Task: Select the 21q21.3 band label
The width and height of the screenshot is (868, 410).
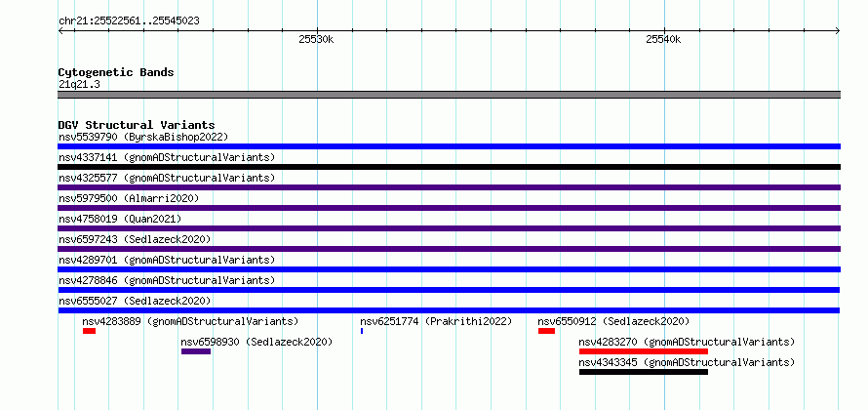Action: pos(79,85)
